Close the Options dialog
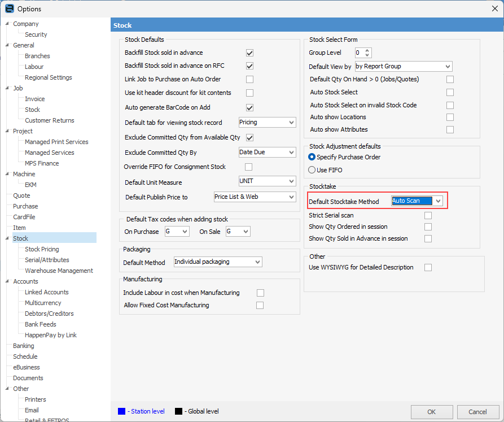This screenshot has height=422, width=504. (x=494, y=8)
